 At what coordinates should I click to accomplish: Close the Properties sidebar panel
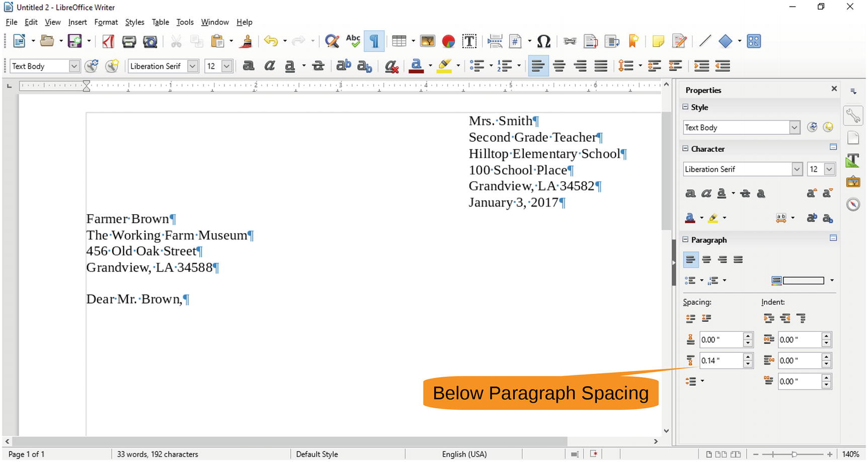(x=834, y=89)
